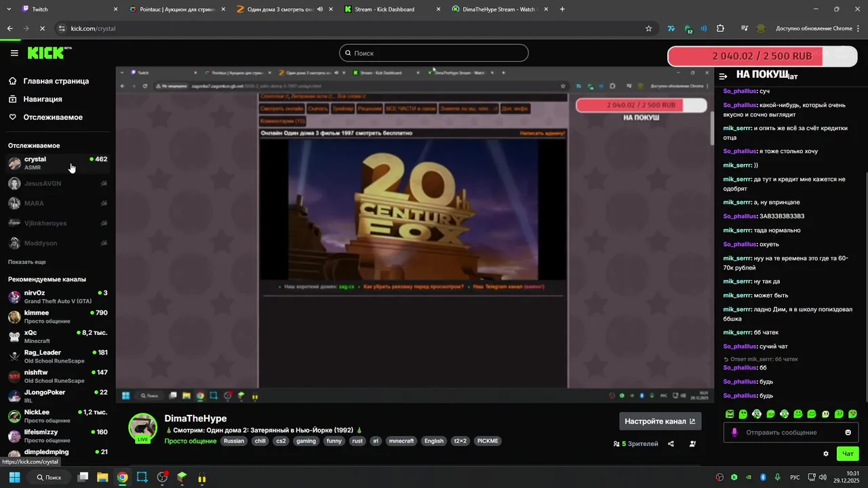Select the minecraft tag
The width and height of the screenshot is (868, 488).
[x=401, y=441]
